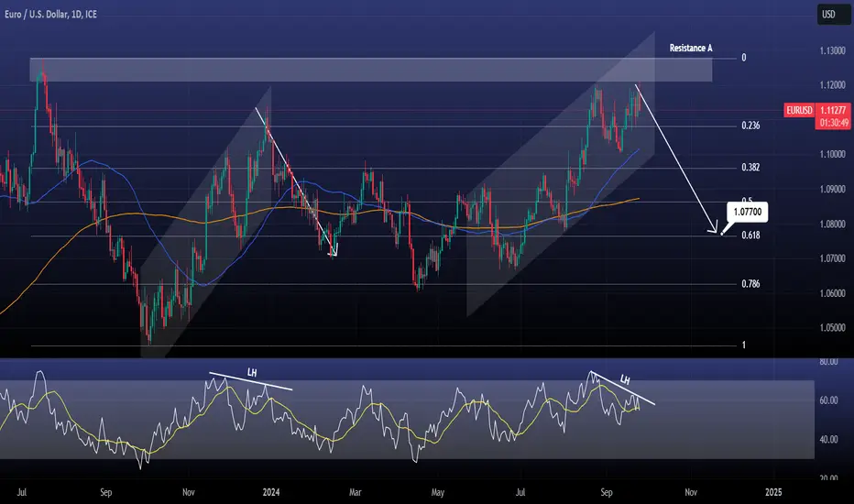Viewport: 854px width, 504px height.
Task: Click the 2025 label on time axis
Action: click(773, 493)
